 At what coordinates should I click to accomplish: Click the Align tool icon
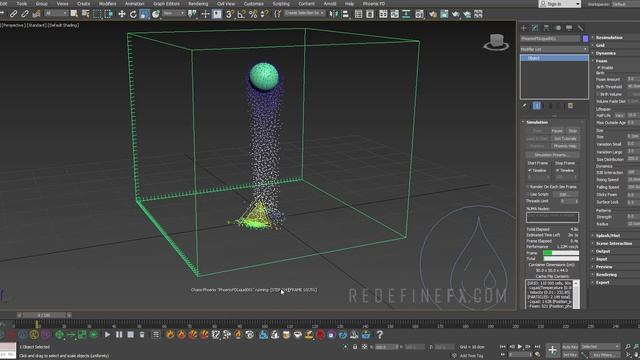pyautogui.click(x=345, y=14)
